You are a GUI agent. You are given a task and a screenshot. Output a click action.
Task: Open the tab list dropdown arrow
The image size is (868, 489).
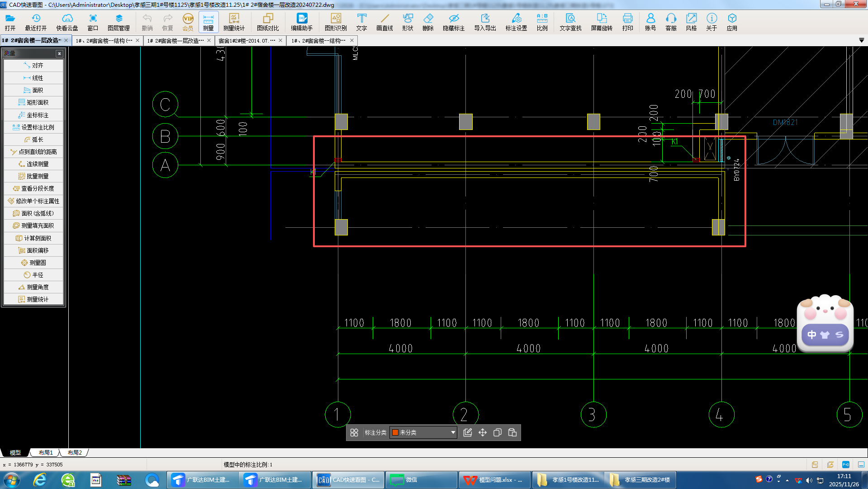pyautogui.click(x=861, y=40)
